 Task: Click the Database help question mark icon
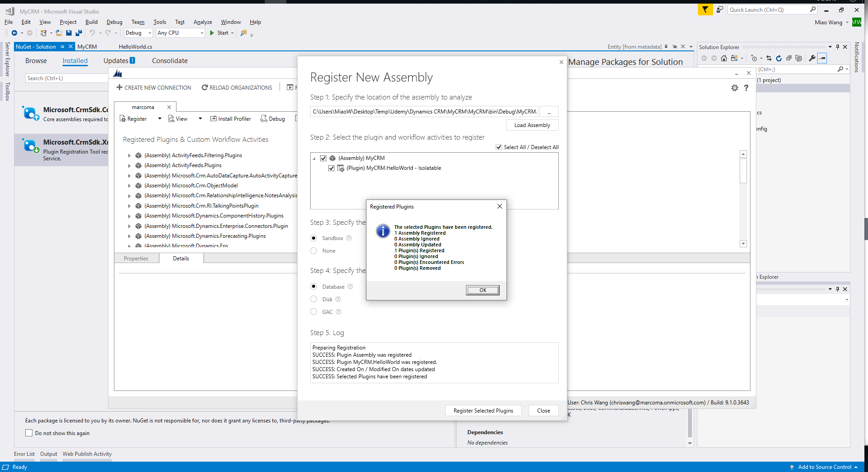point(350,286)
